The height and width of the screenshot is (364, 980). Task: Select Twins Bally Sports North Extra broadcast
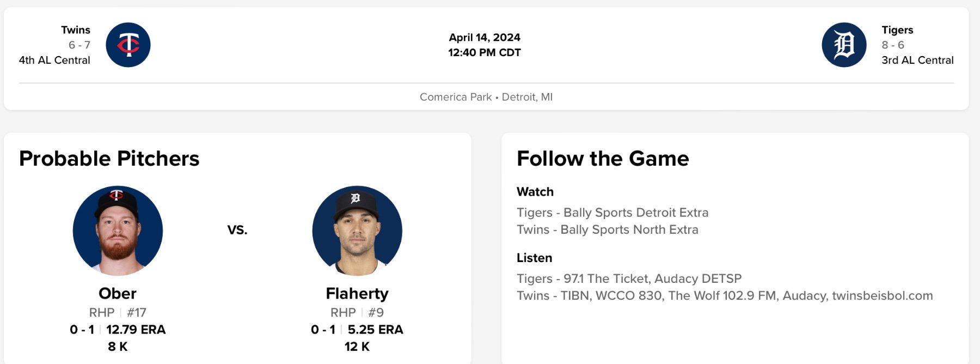click(607, 229)
